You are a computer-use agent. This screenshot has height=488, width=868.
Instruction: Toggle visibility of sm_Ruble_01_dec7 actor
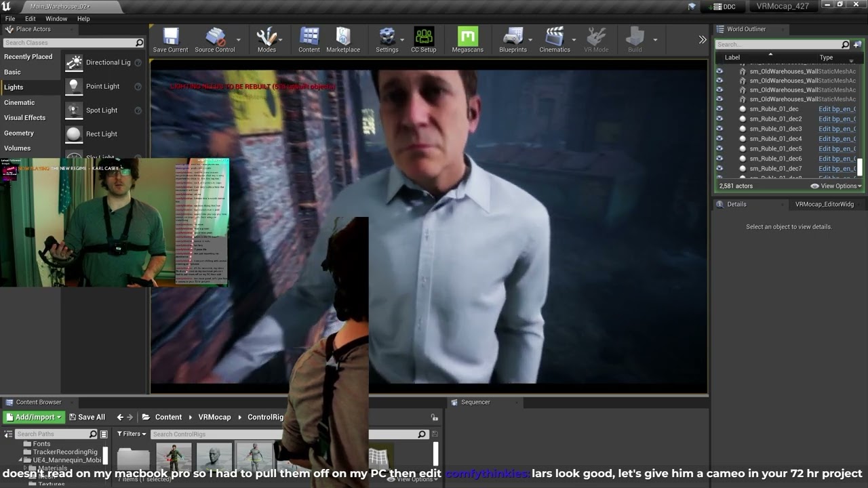coord(719,168)
